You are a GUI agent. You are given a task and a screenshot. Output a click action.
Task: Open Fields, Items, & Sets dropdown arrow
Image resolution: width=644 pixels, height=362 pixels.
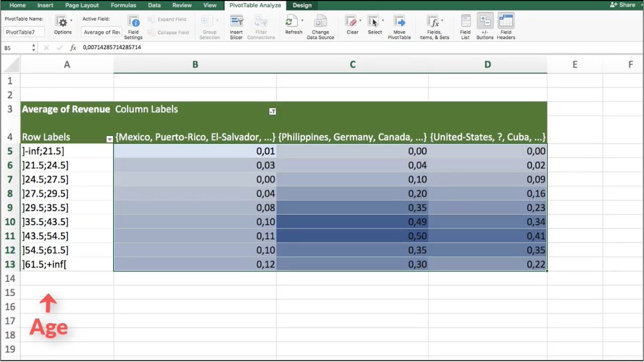(x=443, y=21)
